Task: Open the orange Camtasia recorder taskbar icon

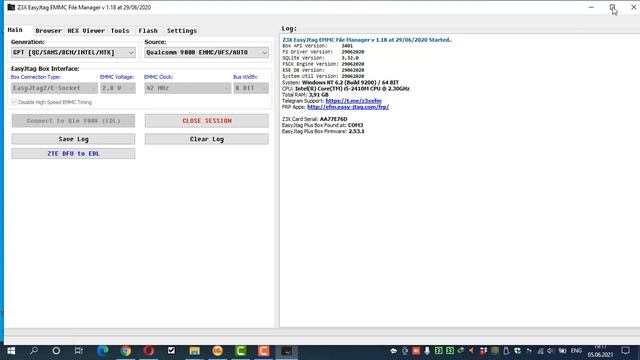Action: click(x=264, y=351)
